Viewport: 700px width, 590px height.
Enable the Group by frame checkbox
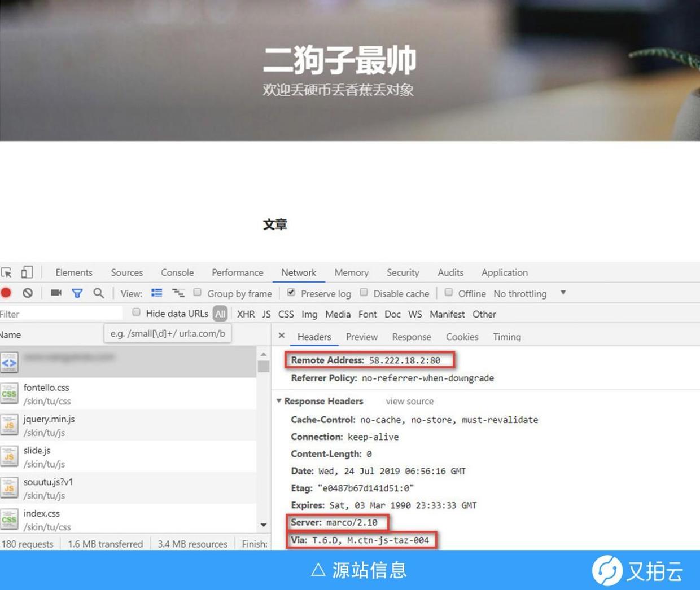click(x=198, y=292)
